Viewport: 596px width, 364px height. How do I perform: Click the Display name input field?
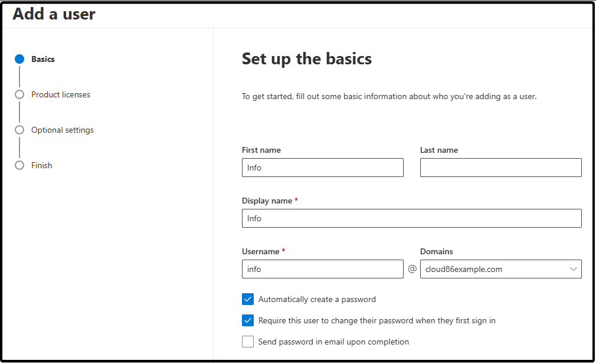pyautogui.click(x=412, y=218)
